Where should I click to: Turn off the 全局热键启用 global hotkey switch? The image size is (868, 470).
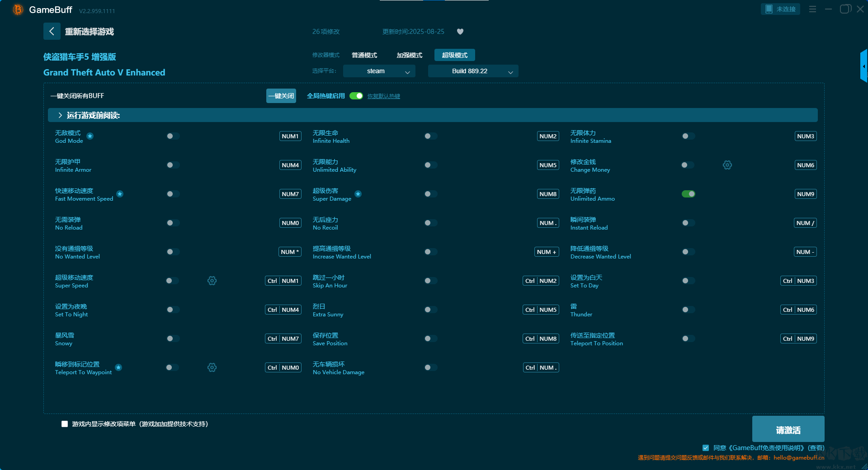pyautogui.click(x=356, y=96)
